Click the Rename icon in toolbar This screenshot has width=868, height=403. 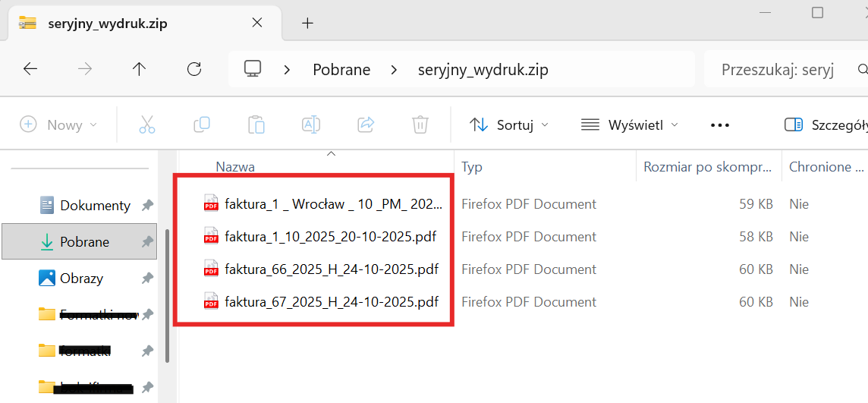(x=311, y=124)
